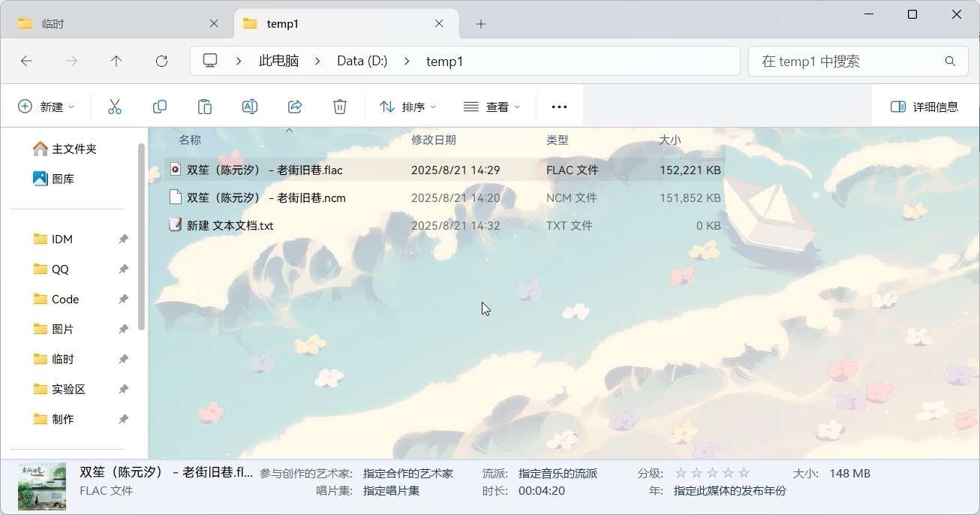
Task: Close the temp1 tab
Action: pos(439,24)
